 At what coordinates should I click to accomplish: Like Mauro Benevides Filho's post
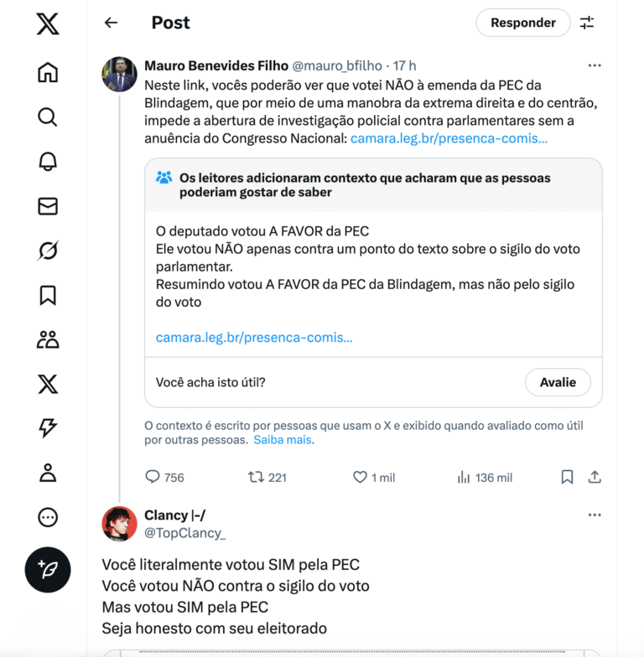click(x=360, y=478)
